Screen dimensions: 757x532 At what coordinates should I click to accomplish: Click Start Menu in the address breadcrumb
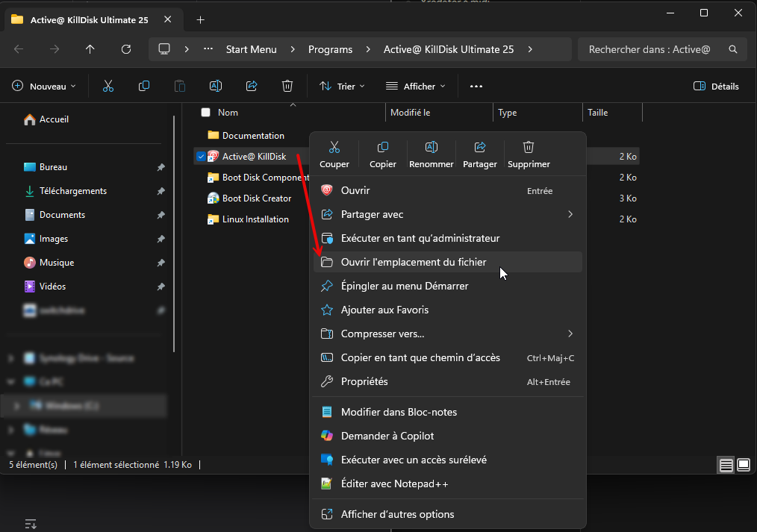(x=251, y=49)
